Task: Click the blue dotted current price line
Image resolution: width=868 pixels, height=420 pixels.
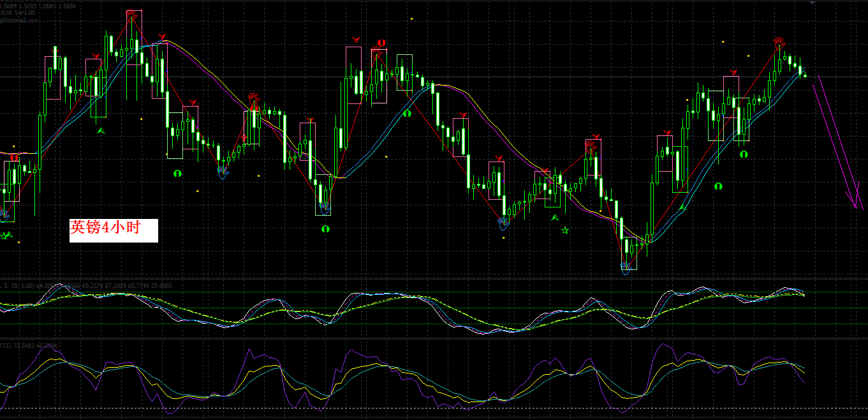Action: point(446,77)
